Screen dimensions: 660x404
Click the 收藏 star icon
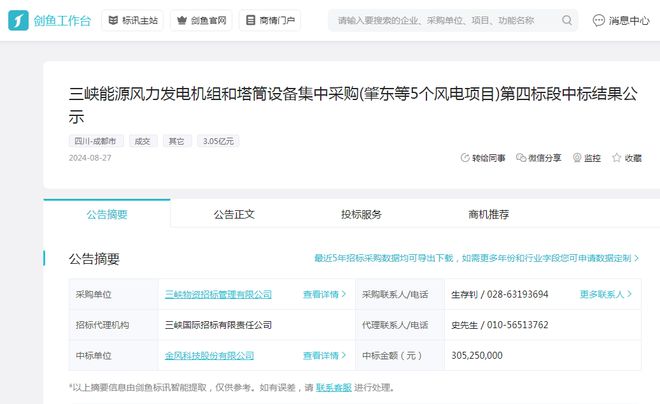coord(617,158)
